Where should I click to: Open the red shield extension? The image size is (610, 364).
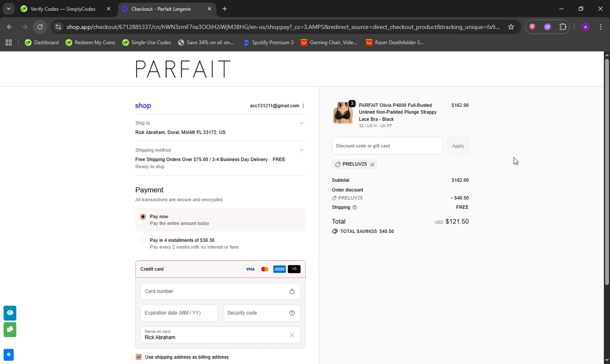coord(532,27)
